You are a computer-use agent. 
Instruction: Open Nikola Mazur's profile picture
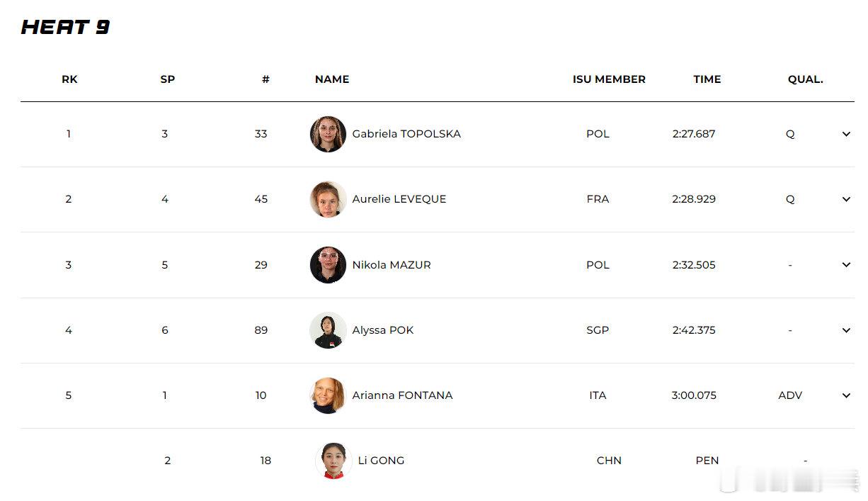[328, 265]
